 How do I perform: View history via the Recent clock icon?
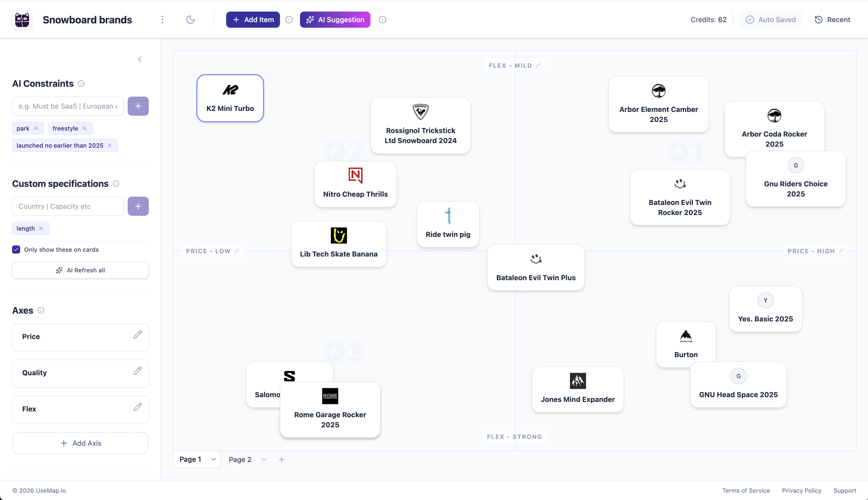(x=818, y=20)
